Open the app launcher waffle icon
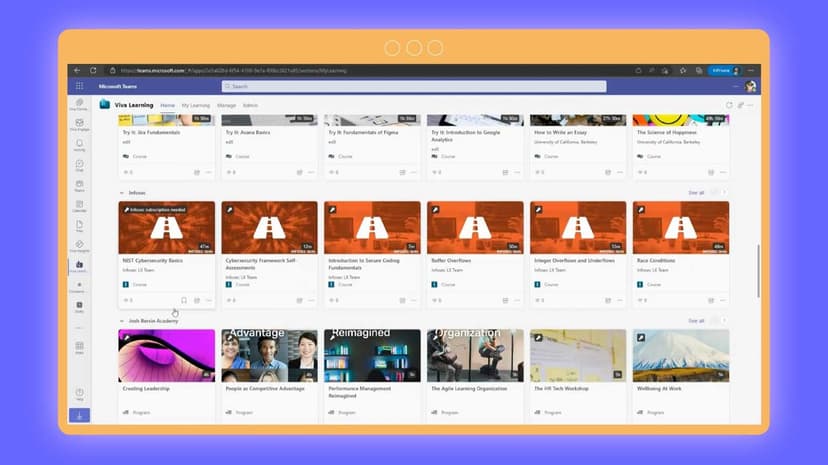 (79, 86)
